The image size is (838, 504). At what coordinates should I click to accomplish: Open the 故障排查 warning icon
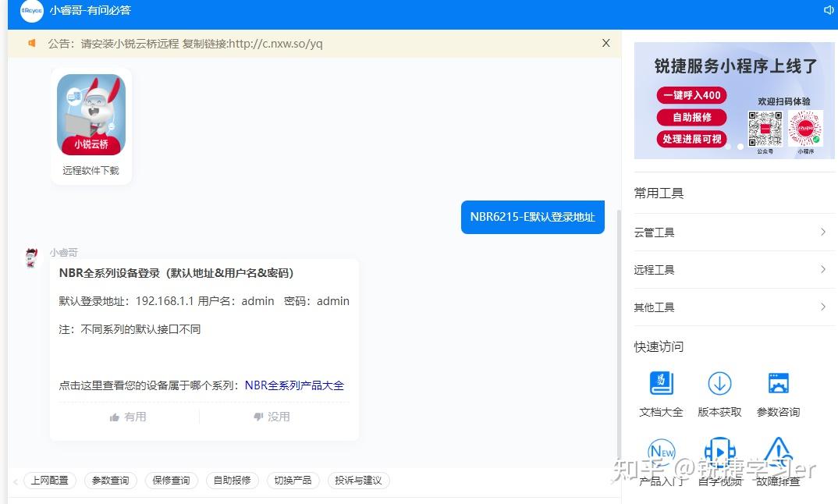[778, 453]
